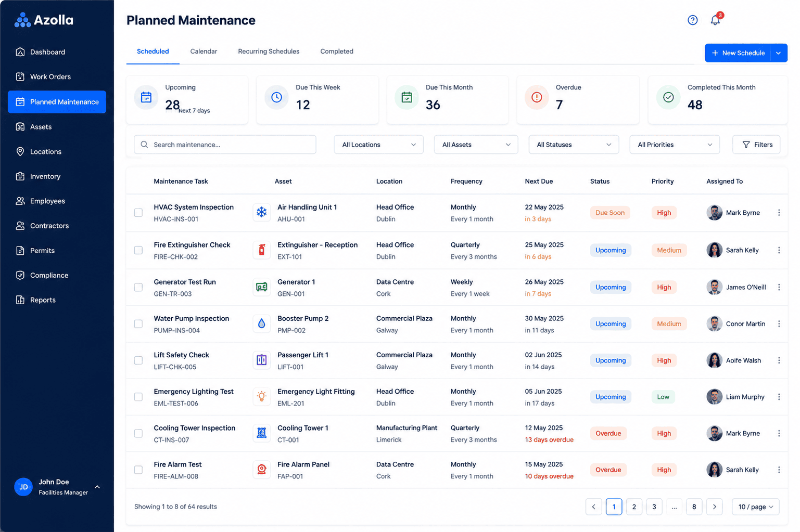Select the Cooling Tower Inspection checkbox
800x532 pixels.
pyautogui.click(x=138, y=433)
